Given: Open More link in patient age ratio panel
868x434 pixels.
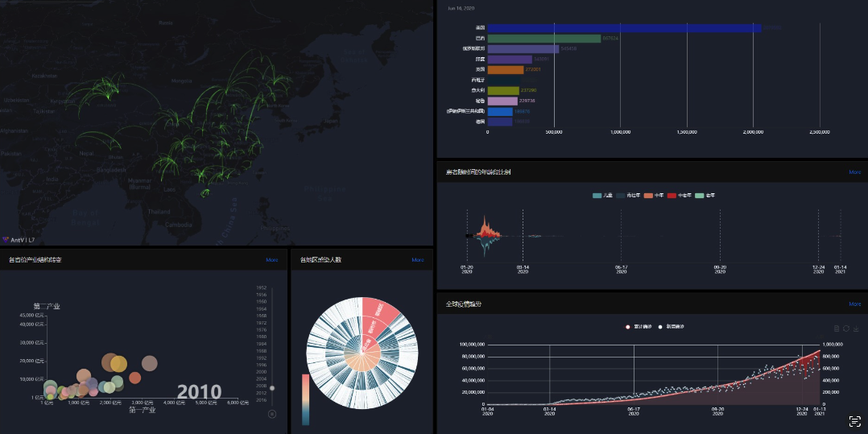Looking at the screenshot, I should tap(854, 172).
